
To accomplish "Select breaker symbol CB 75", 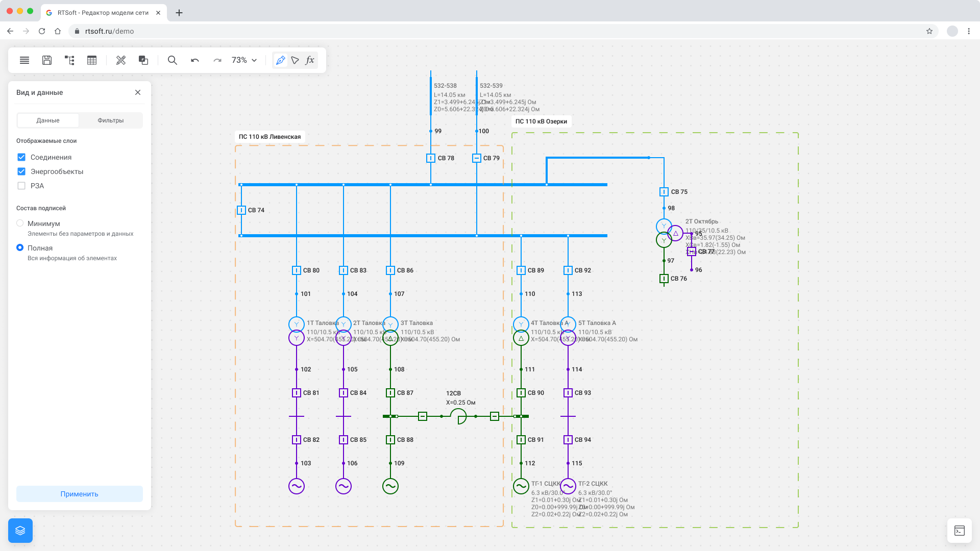I will tap(664, 192).
